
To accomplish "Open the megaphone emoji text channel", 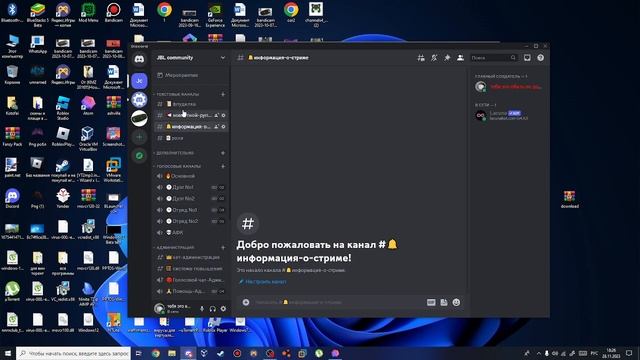I will (x=191, y=115).
